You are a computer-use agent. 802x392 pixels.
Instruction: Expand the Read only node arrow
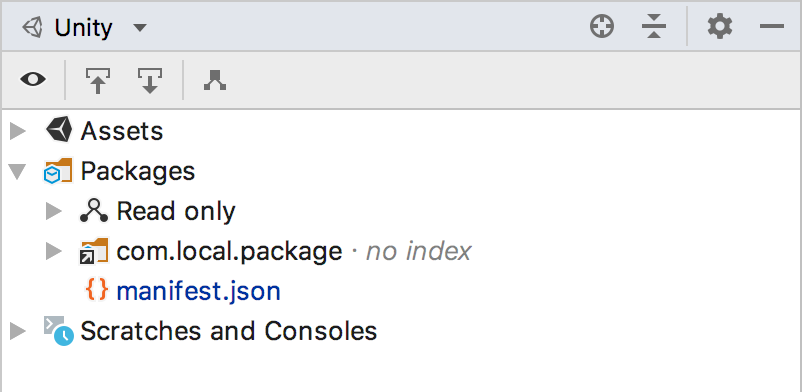(x=54, y=211)
